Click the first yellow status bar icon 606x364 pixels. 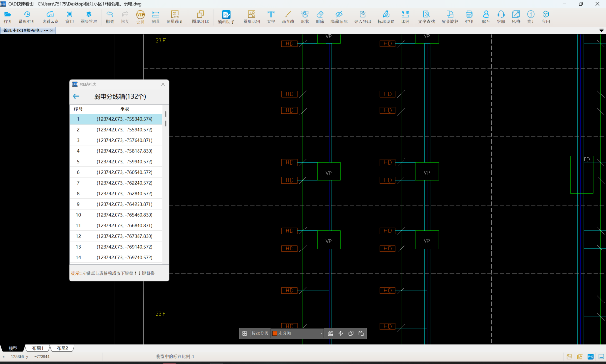tap(569, 357)
